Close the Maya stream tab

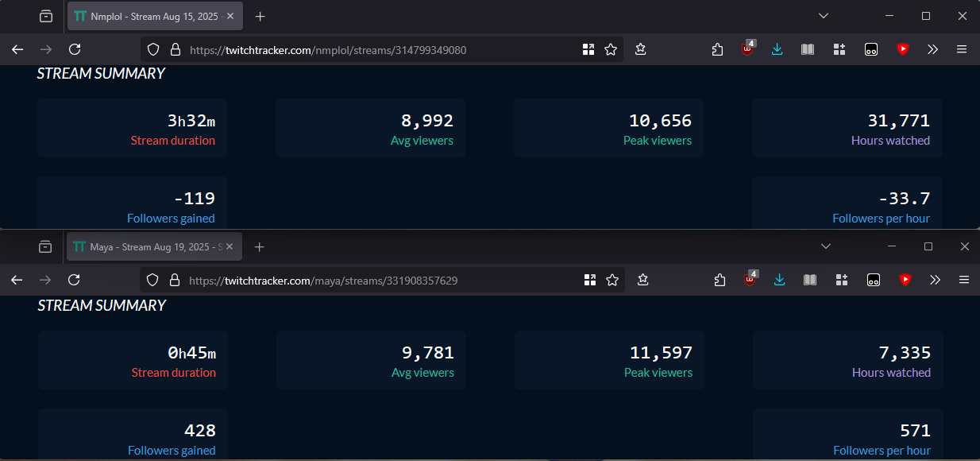pos(230,247)
